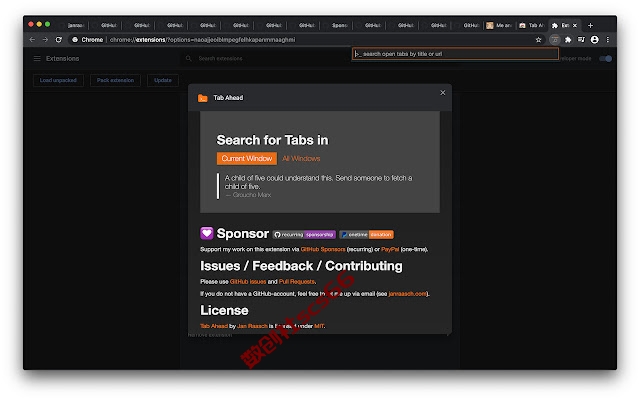Click the Tab Ahead folder icon in dialog header
Viewport: 640px width, 400px height.
click(202, 98)
